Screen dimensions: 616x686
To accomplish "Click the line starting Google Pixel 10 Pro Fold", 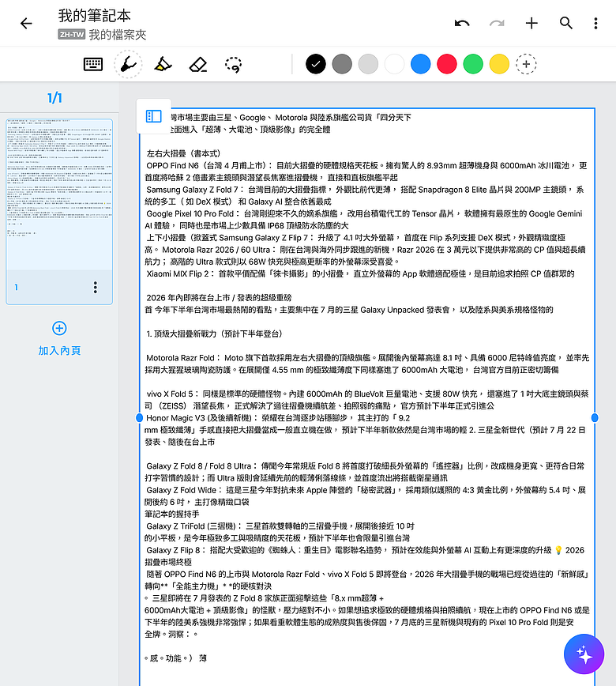I will pyautogui.click(x=364, y=214).
